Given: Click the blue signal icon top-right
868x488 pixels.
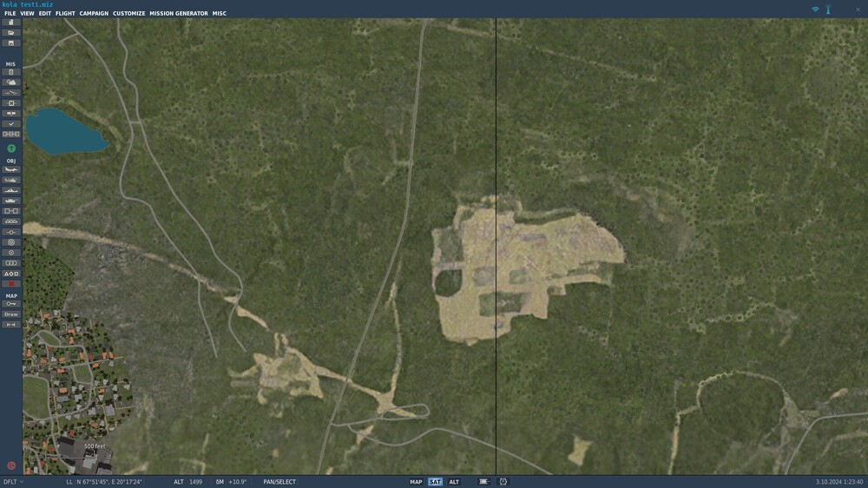Looking at the screenshot, I should click(x=815, y=10).
